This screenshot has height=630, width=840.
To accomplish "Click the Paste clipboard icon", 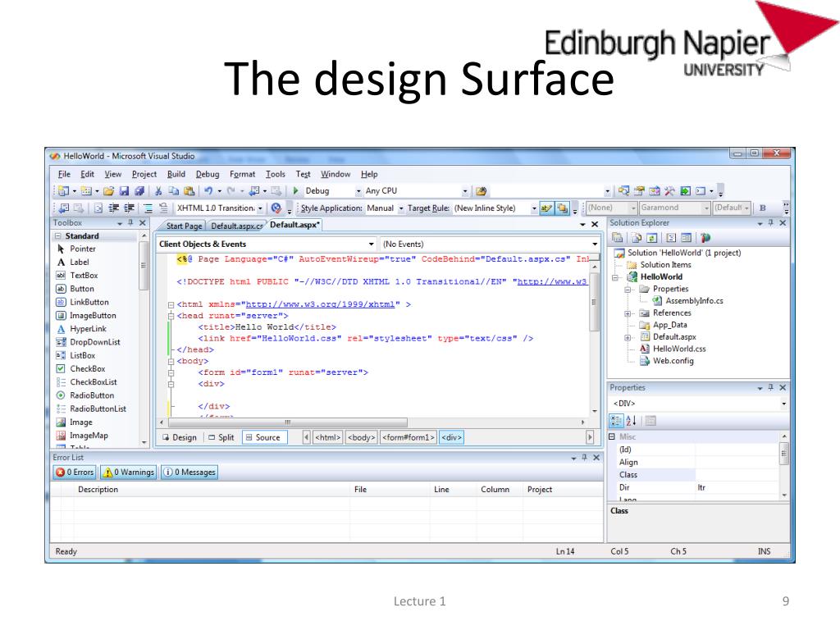I will pos(189,190).
